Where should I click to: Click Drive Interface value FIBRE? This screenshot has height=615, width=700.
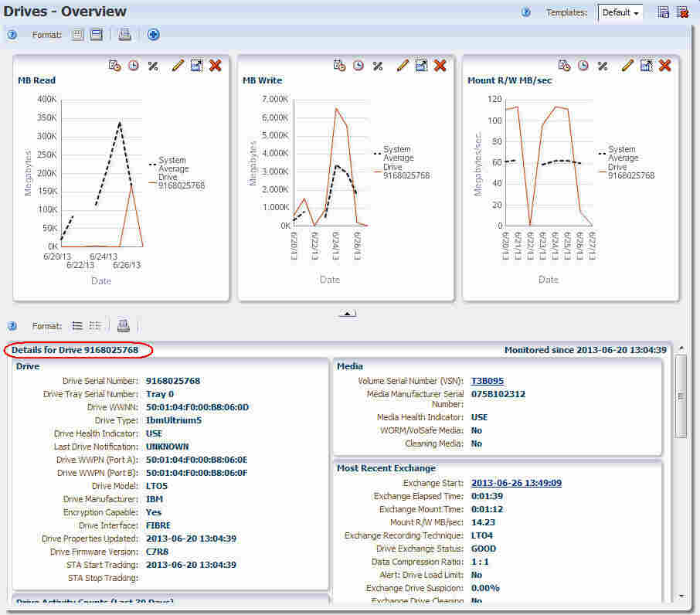coord(158,525)
